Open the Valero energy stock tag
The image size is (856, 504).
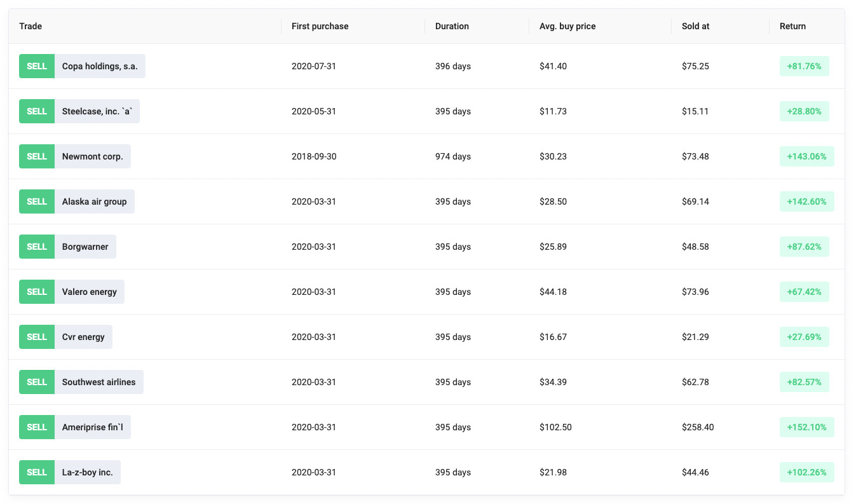(90, 292)
